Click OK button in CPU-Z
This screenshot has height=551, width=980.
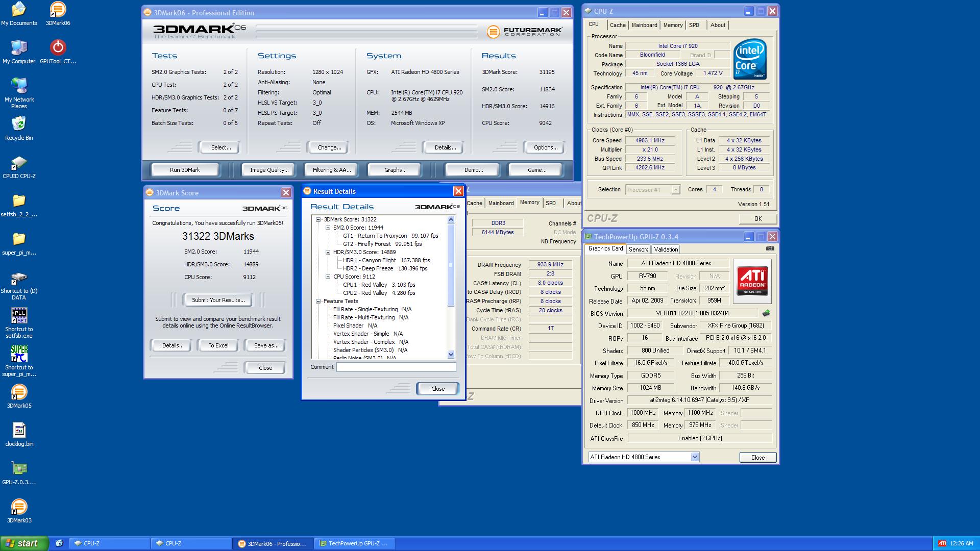758,219
